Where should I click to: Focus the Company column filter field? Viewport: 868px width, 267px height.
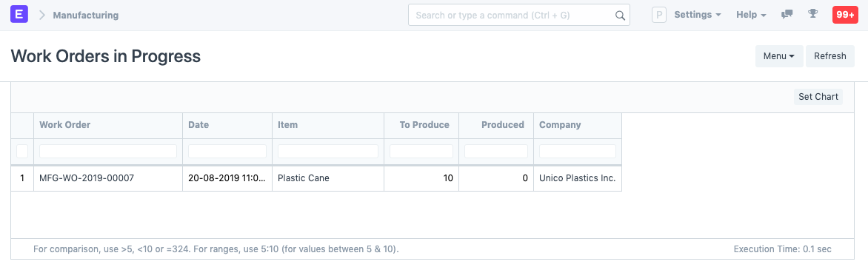click(578, 151)
